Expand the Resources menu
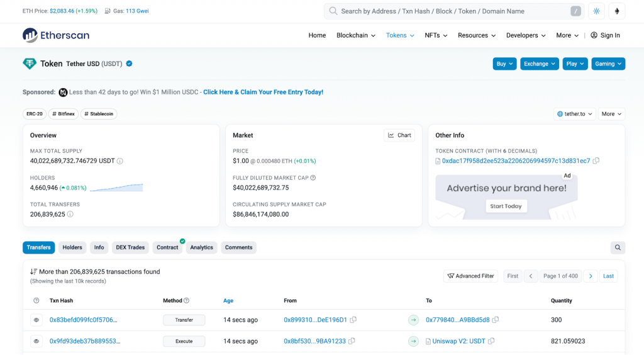Image resolution: width=644 pixels, height=355 pixels. click(477, 35)
